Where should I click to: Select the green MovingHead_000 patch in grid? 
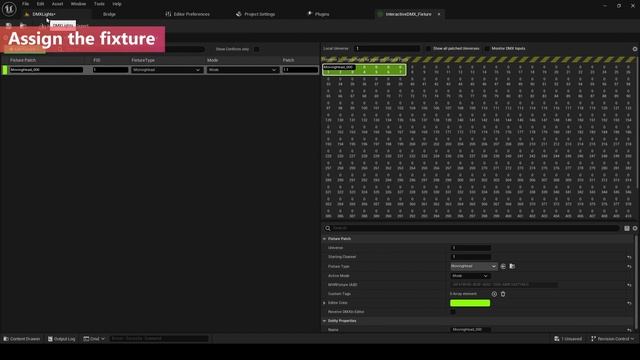[x=364, y=69]
